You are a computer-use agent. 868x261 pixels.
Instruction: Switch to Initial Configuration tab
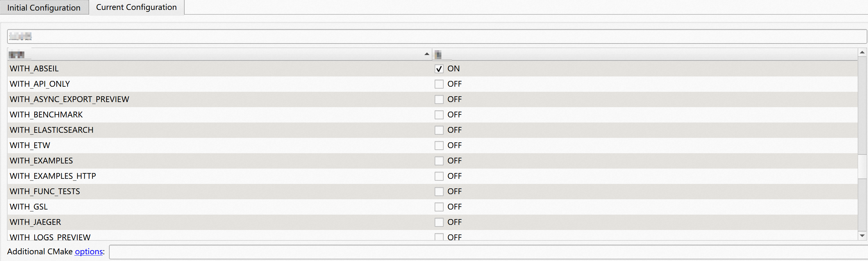[x=44, y=8]
